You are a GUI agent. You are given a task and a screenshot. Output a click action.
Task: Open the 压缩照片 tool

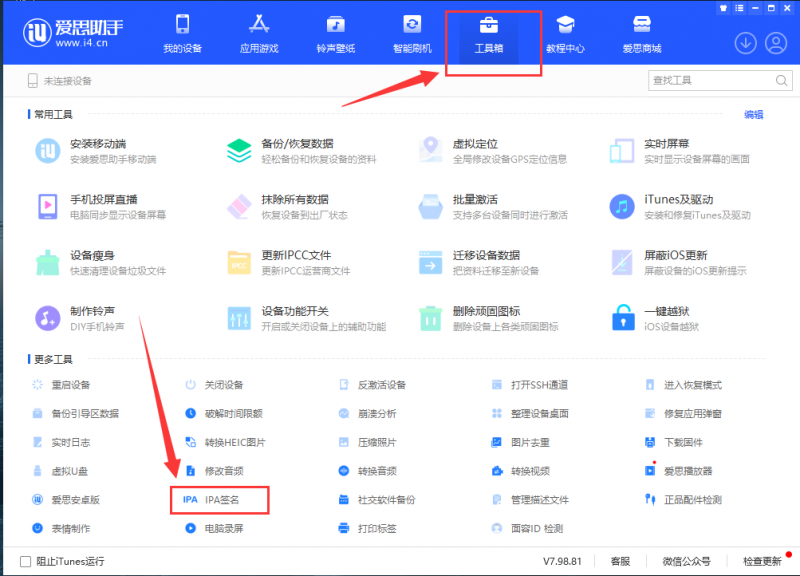[x=367, y=442]
